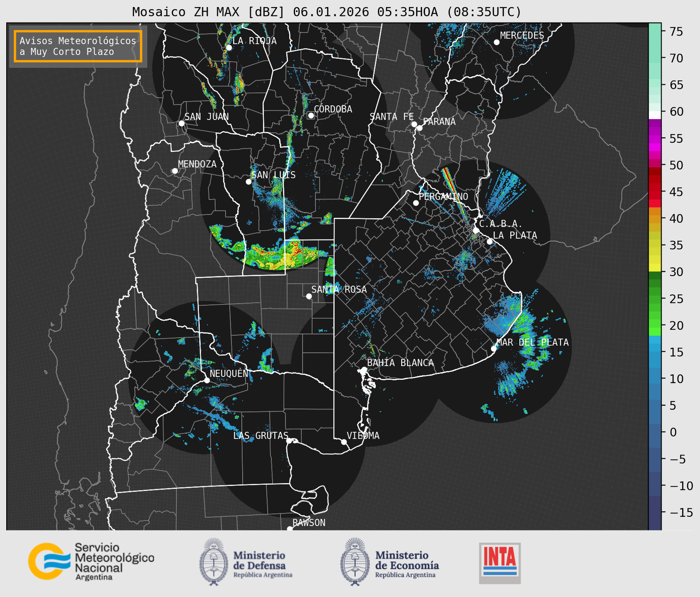Click the 30 dBZ yellow band on colorbar
700x597 pixels.
point(655,268)
